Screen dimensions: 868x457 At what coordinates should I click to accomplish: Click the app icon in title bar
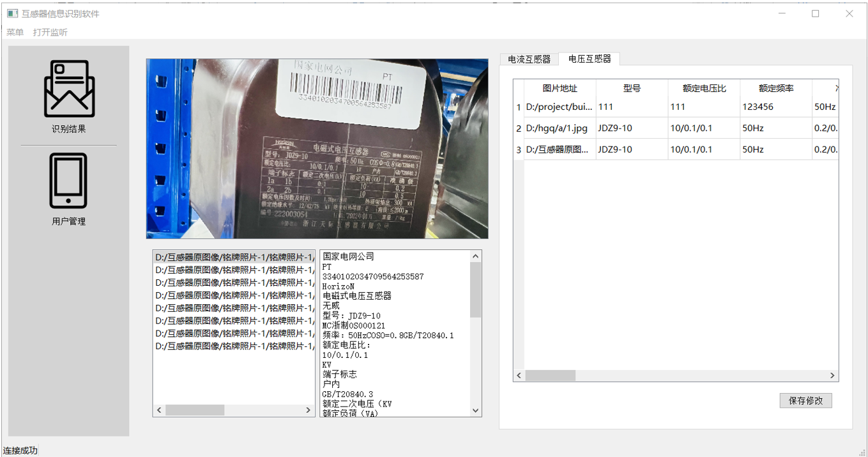[x=12, y=13]
